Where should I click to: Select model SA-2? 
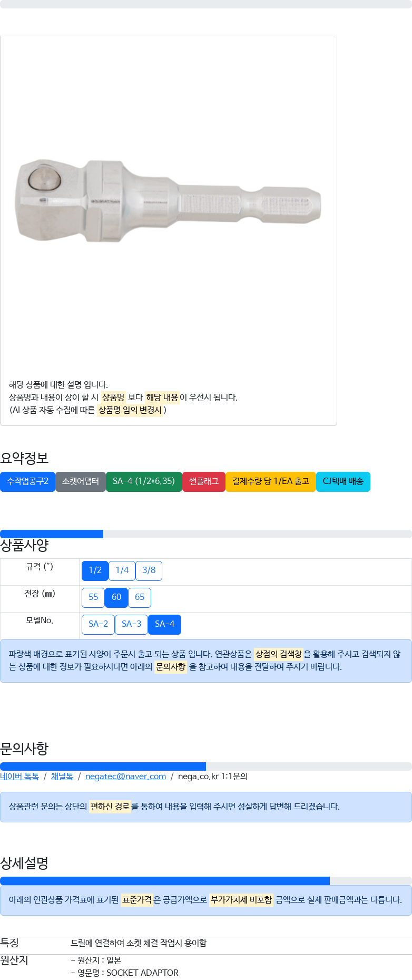pos(98,624)
